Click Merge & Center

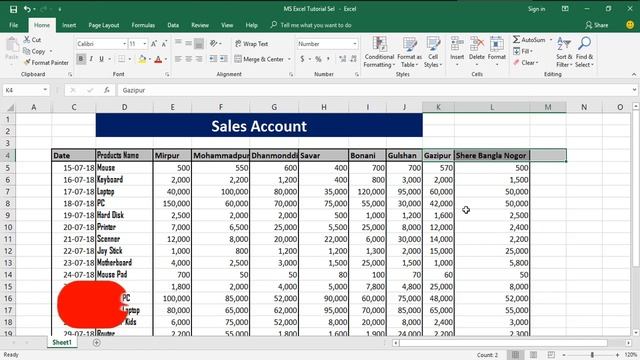(x=259, y=59)
